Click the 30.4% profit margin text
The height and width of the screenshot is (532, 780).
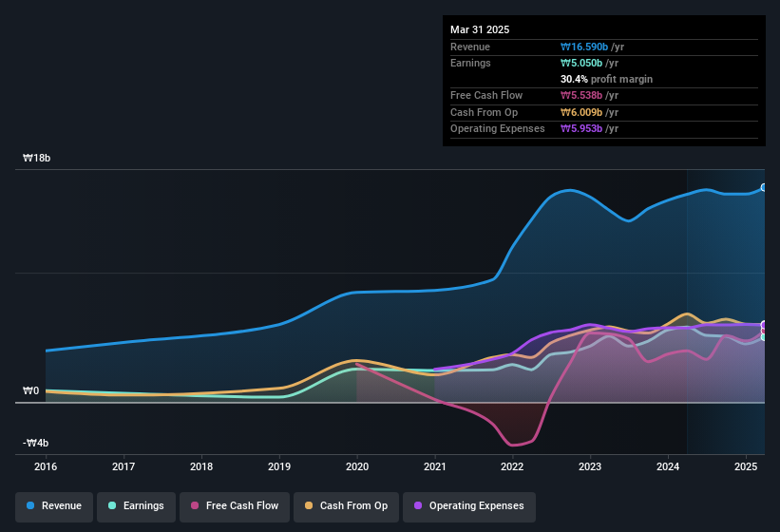(606, 79)
